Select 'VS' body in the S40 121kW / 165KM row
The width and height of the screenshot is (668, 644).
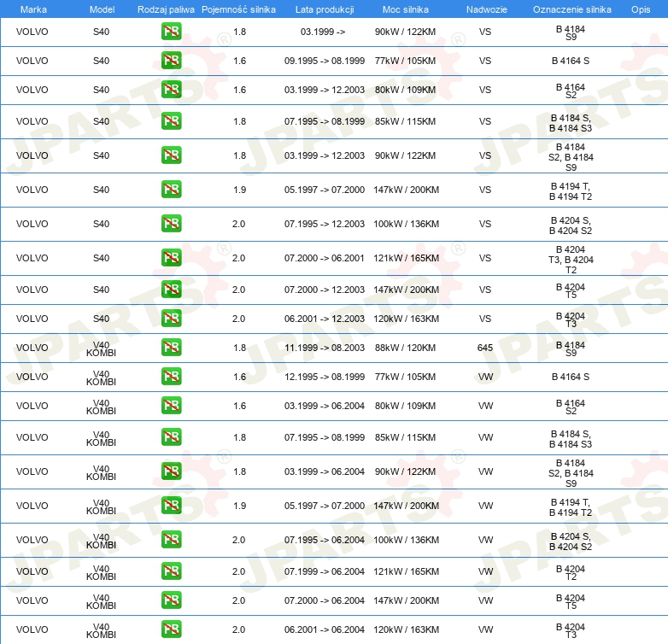pyautogui.click(x=485, y=258)
